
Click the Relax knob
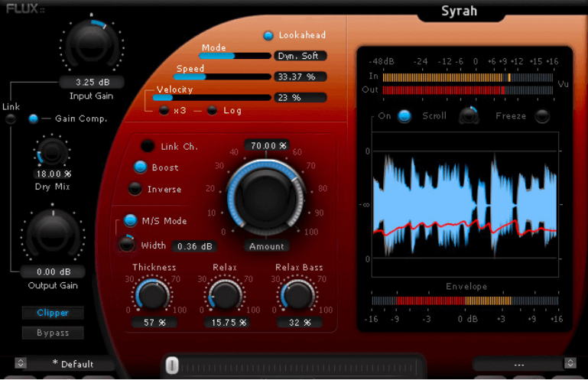(225, 294)
